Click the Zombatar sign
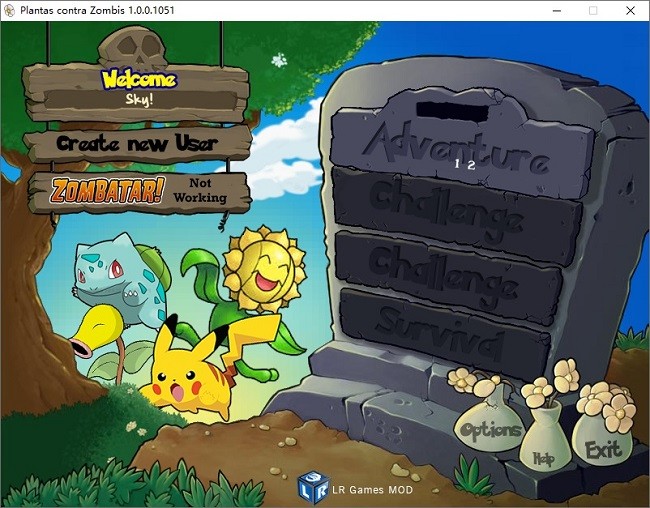The width and height of the screenshot is (650, 508). coord(138,192)
